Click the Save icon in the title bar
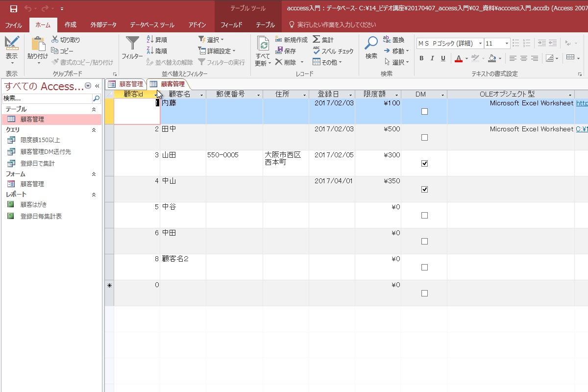Screen dimensions: 588x392 pos(14,9)
